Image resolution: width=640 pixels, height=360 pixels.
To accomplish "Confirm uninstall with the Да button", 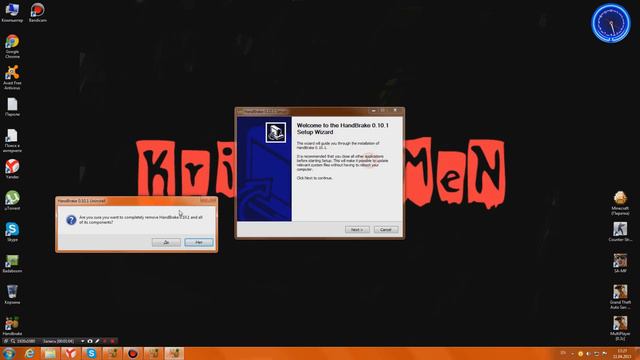I will click(166, 242).
